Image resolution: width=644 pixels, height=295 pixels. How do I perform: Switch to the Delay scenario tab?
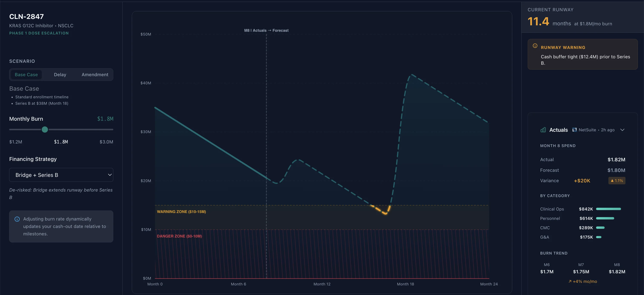pos(60,74)
